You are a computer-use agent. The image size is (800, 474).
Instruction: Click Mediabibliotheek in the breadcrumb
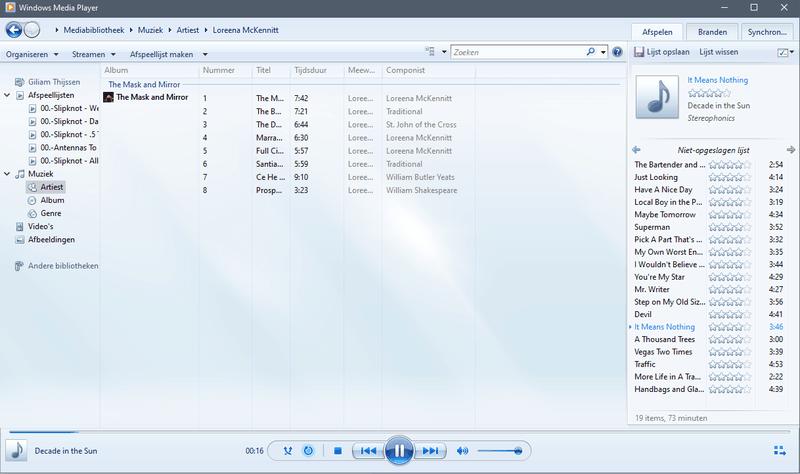click(94, 30)
